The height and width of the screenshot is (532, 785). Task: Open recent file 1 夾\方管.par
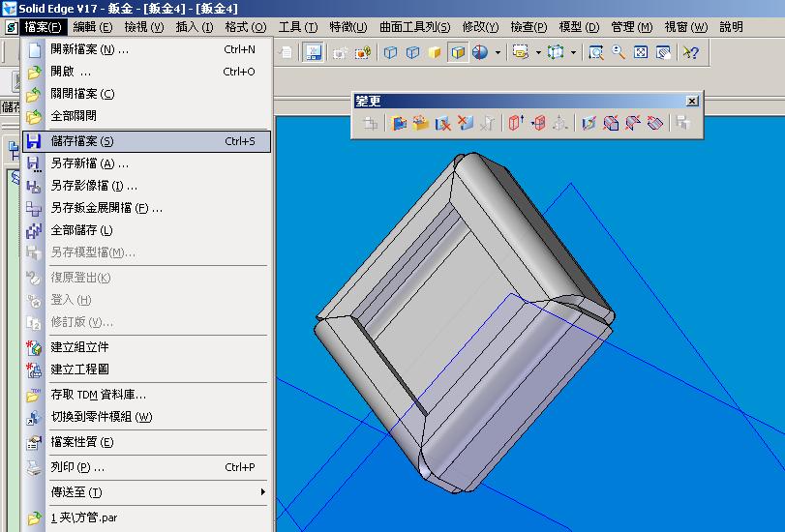tap(146, 517)
